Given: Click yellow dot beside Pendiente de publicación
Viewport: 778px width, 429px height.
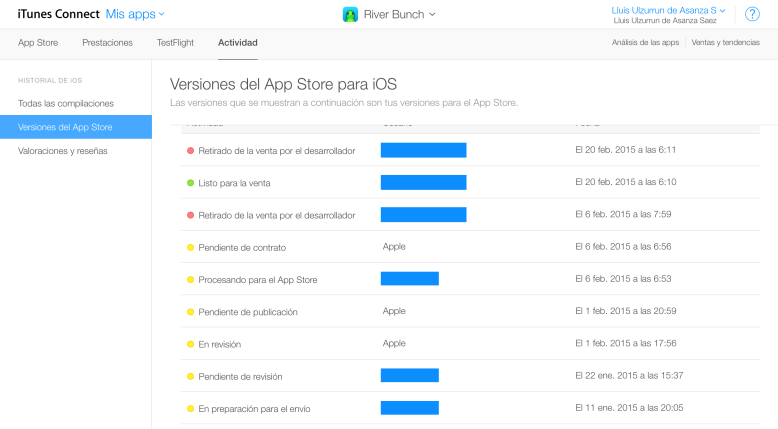Looking at the screenshot, I should click(190, 312).
